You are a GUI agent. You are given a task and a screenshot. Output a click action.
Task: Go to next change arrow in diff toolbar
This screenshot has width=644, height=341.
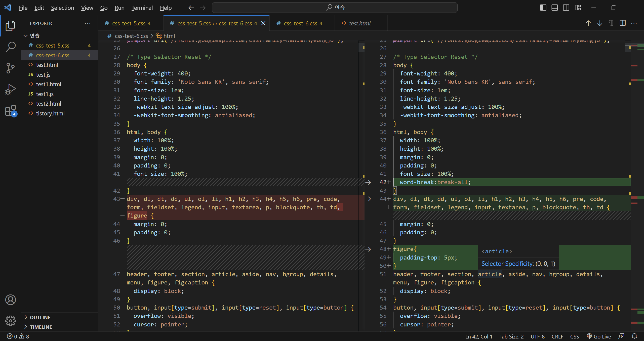pos(600,23)
